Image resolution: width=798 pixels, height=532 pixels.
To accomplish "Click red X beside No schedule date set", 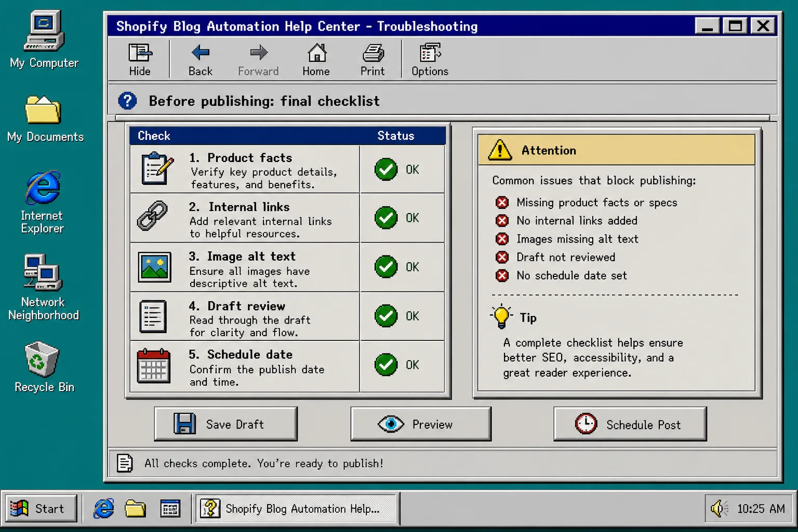I will click(502, 275).
